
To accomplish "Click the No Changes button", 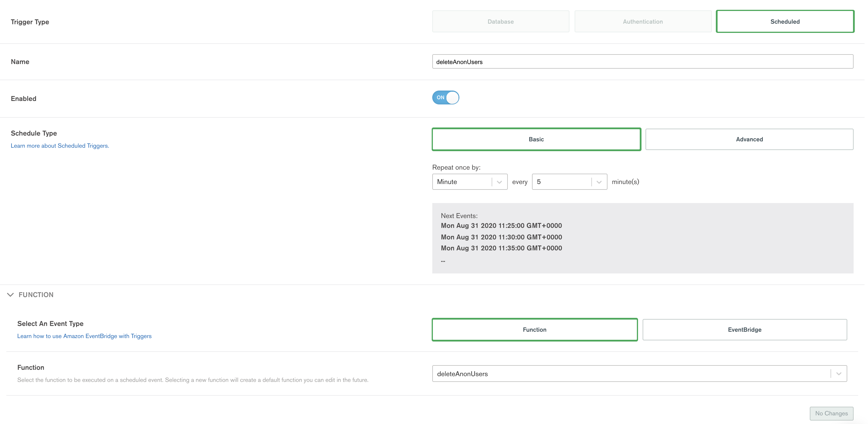I will [831, 413].
